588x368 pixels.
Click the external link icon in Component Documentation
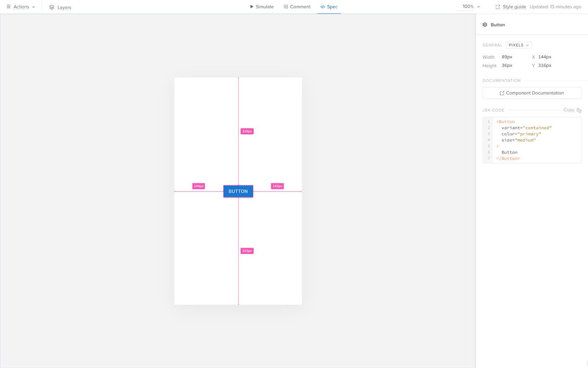coord(502,93)
